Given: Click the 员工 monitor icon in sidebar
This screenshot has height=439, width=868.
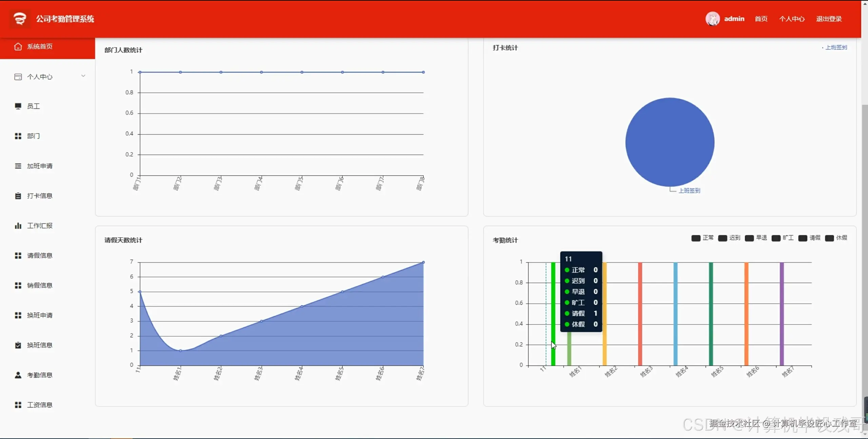Looking at the screenshot, I should (x=18, y=106).
